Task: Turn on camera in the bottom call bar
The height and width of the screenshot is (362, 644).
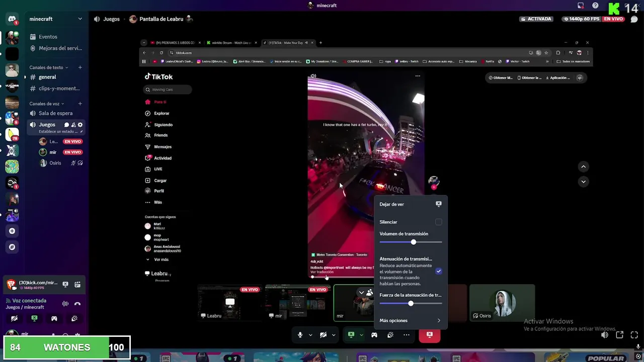Action: (323, 335)
